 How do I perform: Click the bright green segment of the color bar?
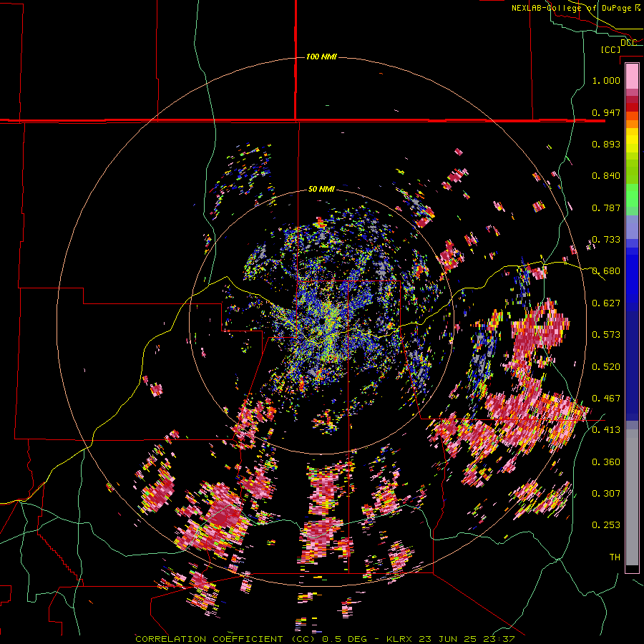(632, 195)
